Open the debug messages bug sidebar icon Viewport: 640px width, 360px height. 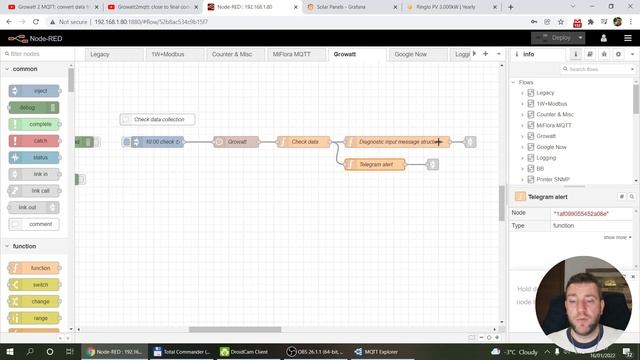tap(604, 54)
